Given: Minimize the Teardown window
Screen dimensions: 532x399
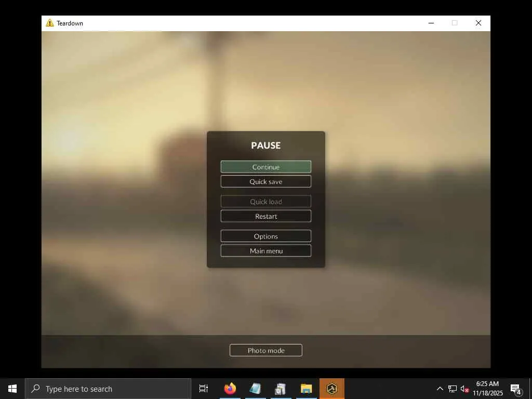Looking at the screenshot, I should [431, 23].
